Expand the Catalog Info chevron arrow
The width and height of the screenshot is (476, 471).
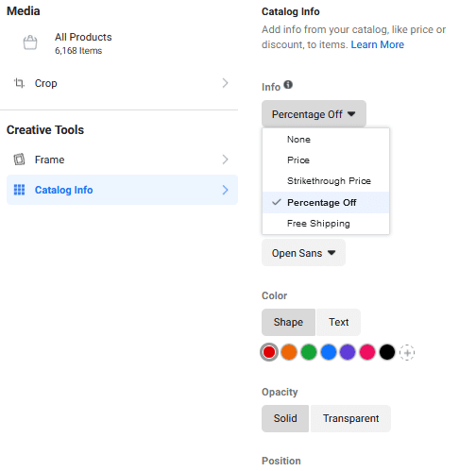click(x=225, y=190)
